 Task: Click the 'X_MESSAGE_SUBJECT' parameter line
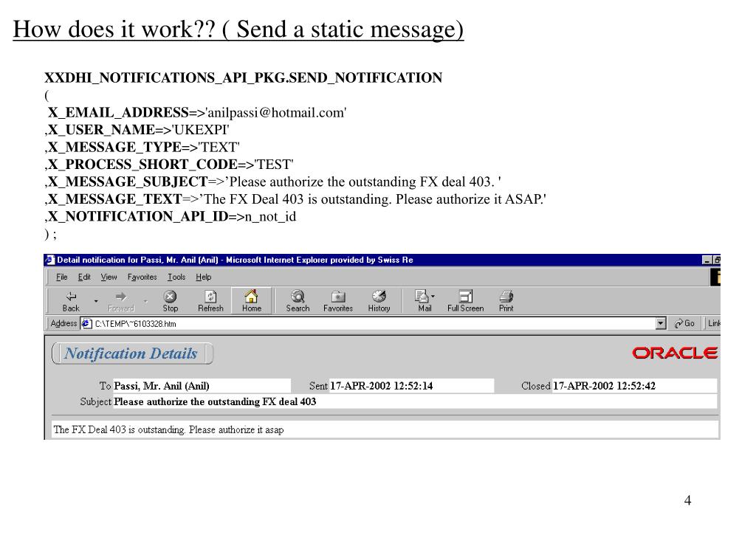(x=273, y=182)
